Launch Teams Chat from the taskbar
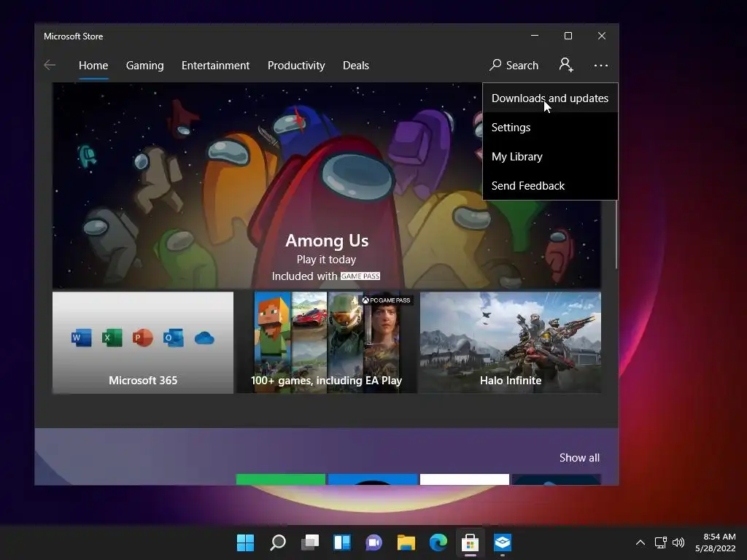 click(374, 542)
